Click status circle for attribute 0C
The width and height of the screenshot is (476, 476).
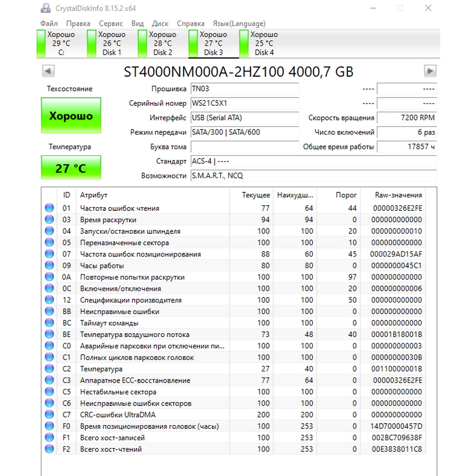(49, 288)
